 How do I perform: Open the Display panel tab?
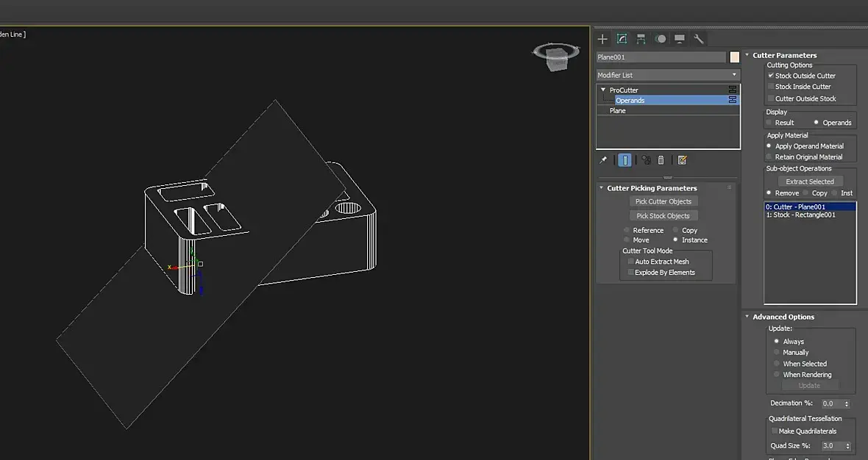(680, 39)
